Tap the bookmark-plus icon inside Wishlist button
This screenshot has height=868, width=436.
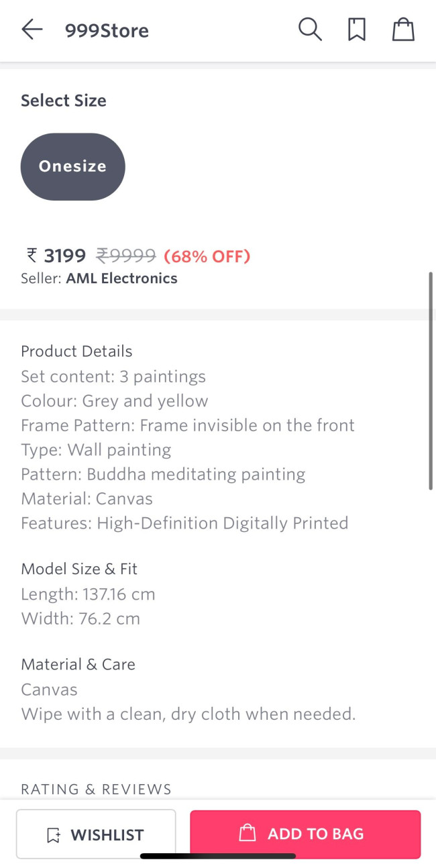54,835
